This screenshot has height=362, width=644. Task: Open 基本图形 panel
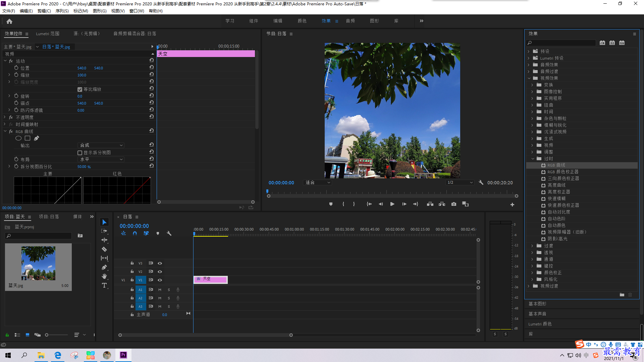pos(538,304)
